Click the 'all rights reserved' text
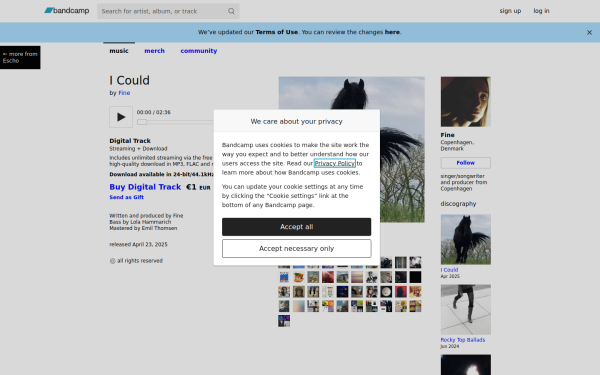600x375 pixels. click(x=140, y=261)
